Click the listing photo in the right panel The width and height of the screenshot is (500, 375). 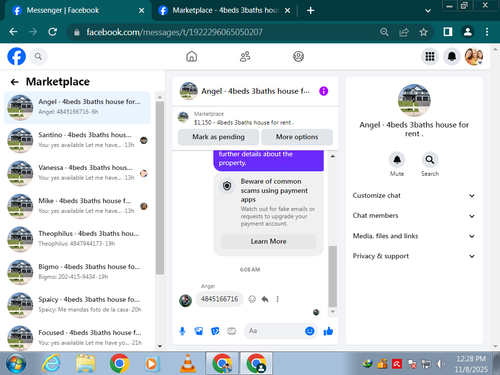(x=414, y=100)
